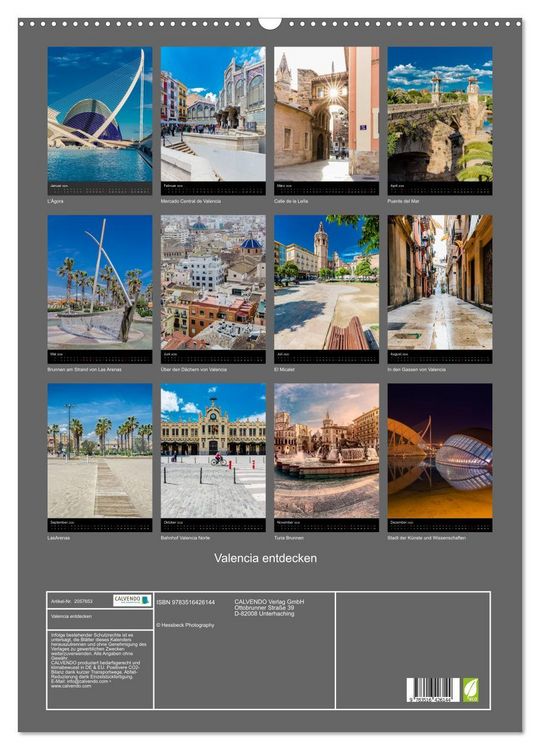Click the 'D-82008 Unterhaching' line
The width and height of the screenshot is (540, 750).
(264, 614)
